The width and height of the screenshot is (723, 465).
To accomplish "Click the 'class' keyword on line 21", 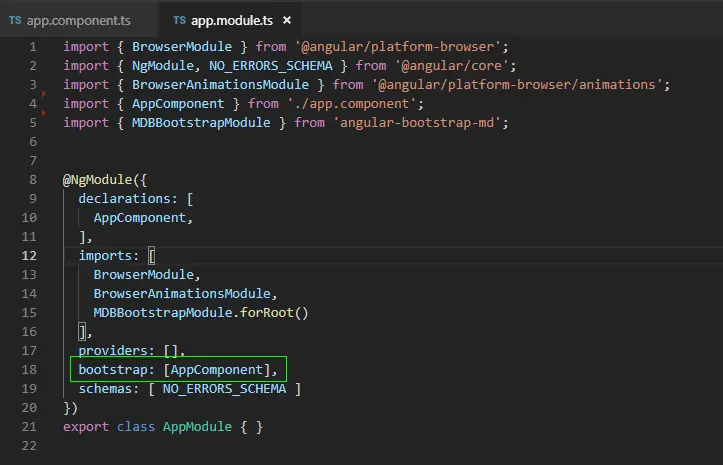I will pyautogui.click(x=136, y=427).
